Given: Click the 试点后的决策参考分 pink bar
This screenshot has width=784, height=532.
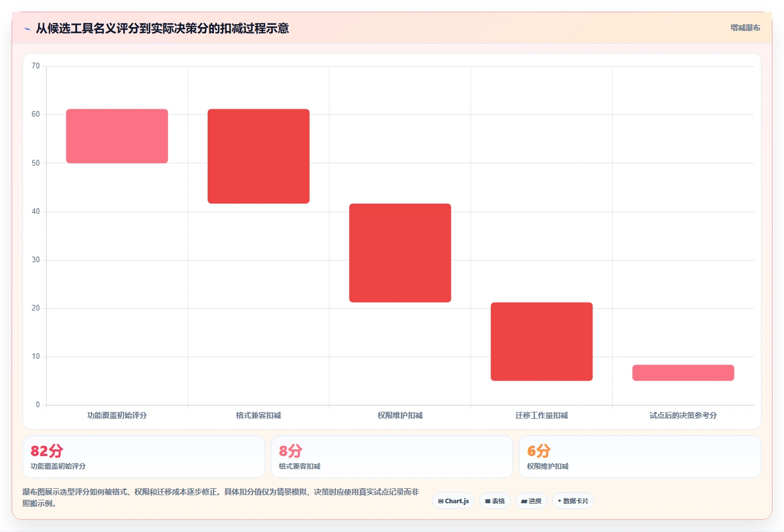Looking at the screenshot, I should pos(683,373).
